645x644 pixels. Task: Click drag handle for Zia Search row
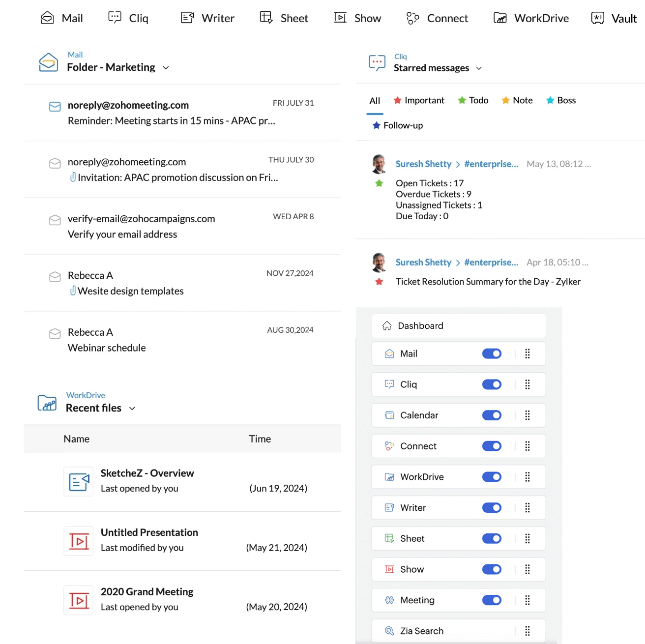[x=528, y=631]
